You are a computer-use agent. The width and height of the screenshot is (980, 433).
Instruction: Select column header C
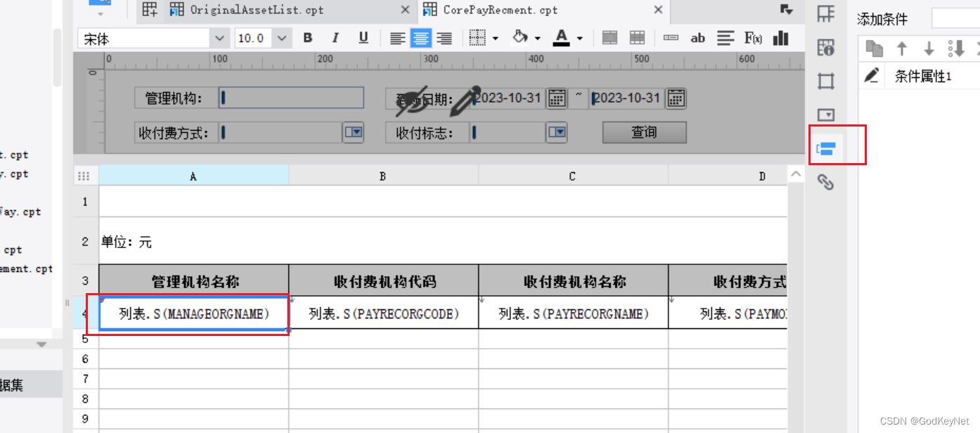(x=573, y=176)
